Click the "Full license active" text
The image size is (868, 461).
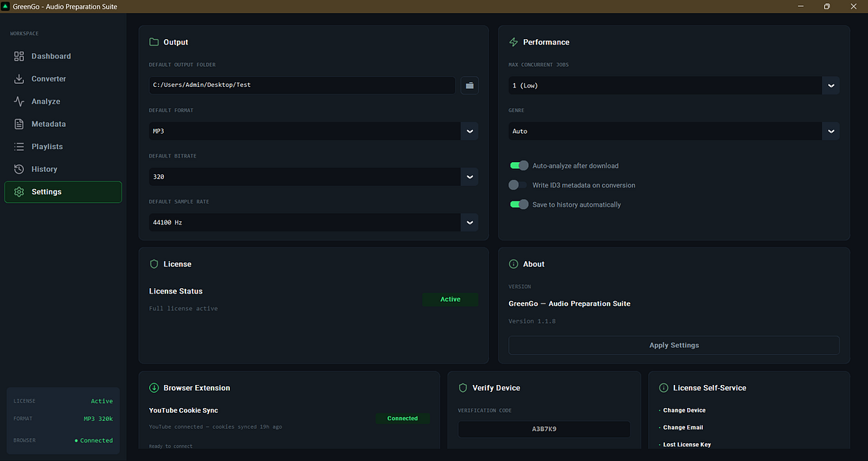183,308
